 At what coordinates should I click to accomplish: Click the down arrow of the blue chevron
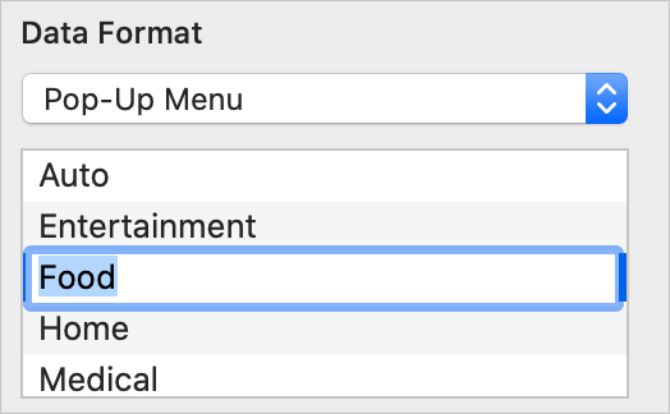[606, 108]
